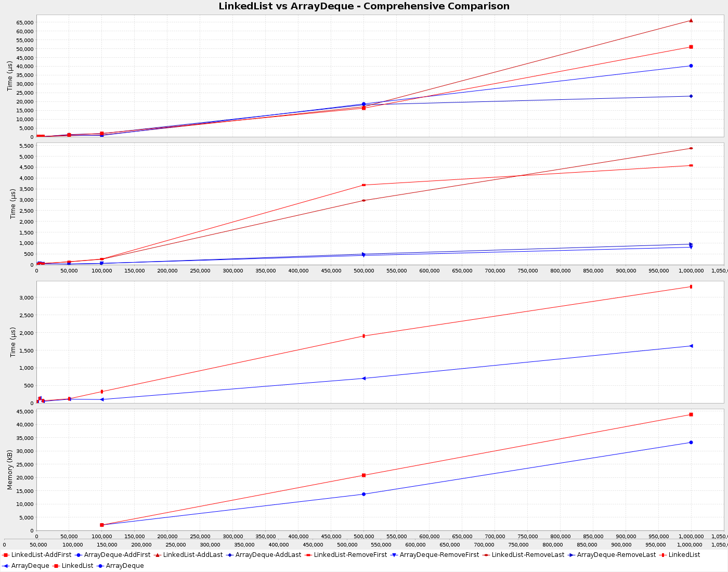The height and width of the screenshot is (572, 728).
Task: Click the ArrayDeque-AddFirst circle legend icon
Action: click(79, 555)
